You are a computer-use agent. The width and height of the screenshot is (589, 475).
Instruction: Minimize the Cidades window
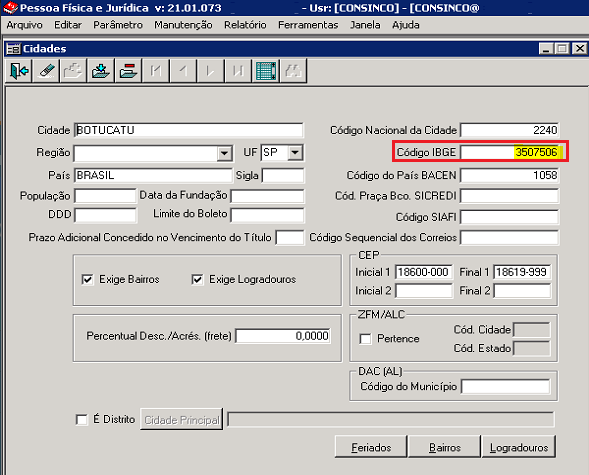(x=546, y=48)
